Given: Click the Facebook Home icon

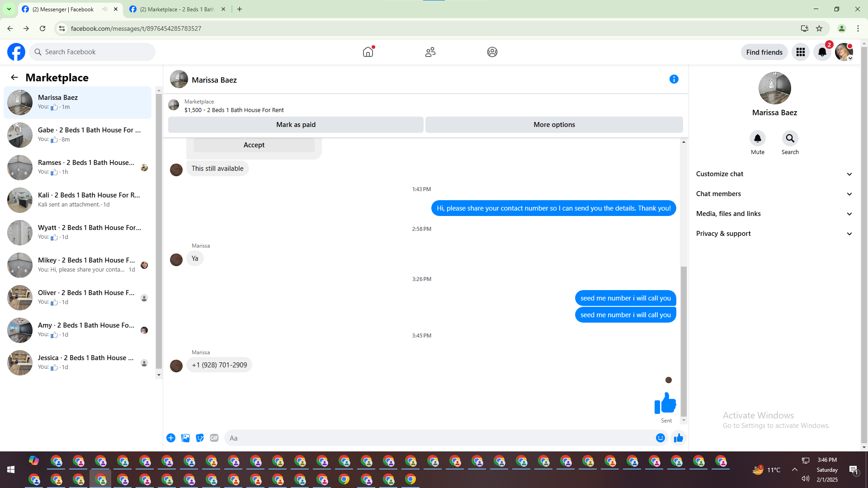Looking at the screenshot, I should pyautogui.click(x=368, y=52).
